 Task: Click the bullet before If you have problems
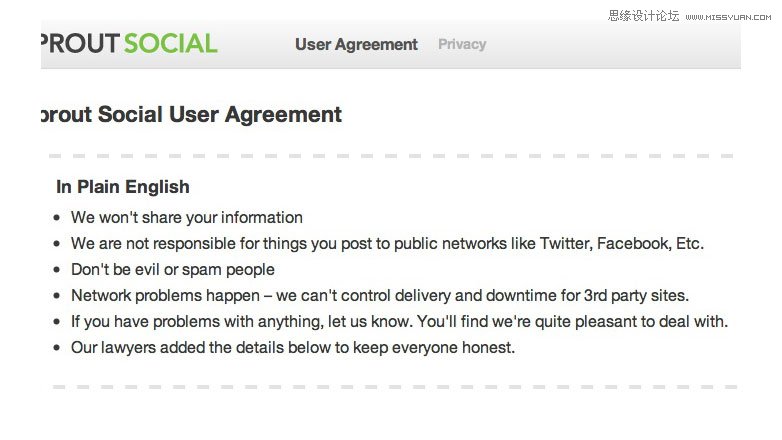(57, 321)
